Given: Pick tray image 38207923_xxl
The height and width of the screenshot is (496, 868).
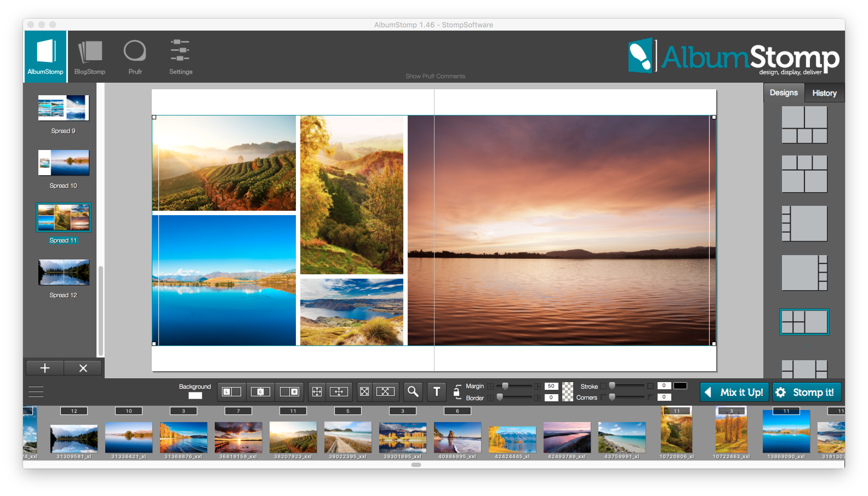Looking at the screenshot, I should [x=293, y=437].
